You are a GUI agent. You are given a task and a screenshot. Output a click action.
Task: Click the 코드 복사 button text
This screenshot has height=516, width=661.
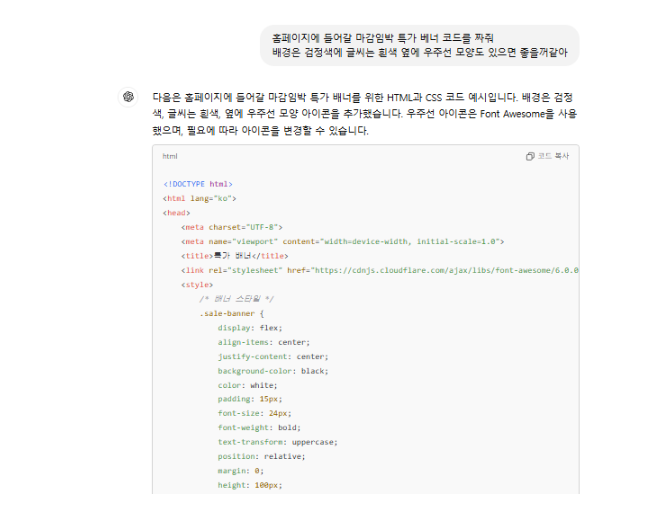coord(553,156)
